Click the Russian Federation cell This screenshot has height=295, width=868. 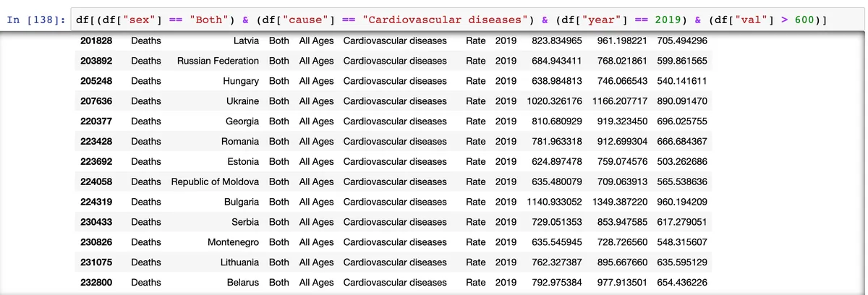tap(218, 61)
